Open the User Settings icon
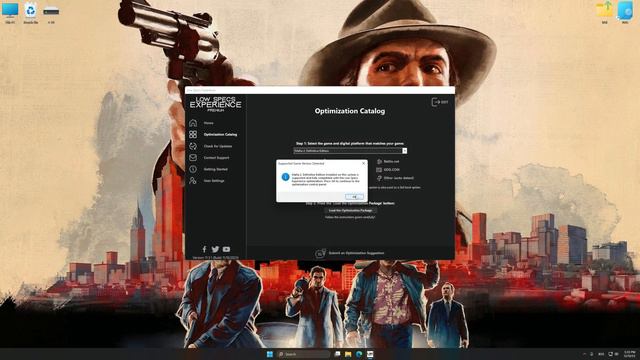 pos(193,180)
